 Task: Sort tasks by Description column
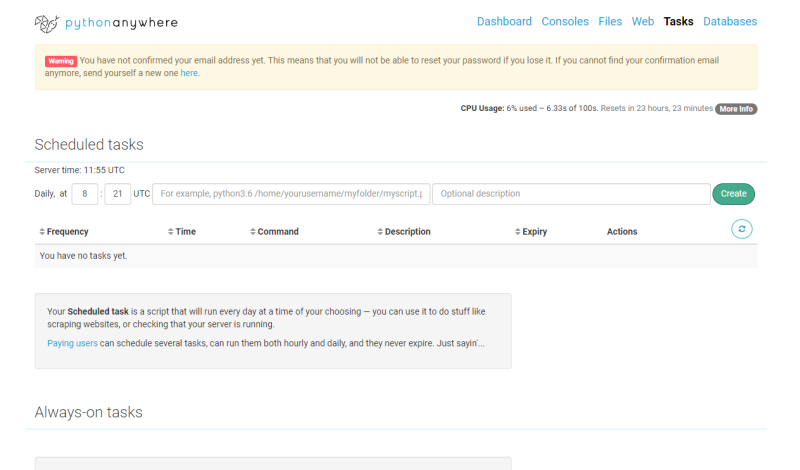point(407,232)
